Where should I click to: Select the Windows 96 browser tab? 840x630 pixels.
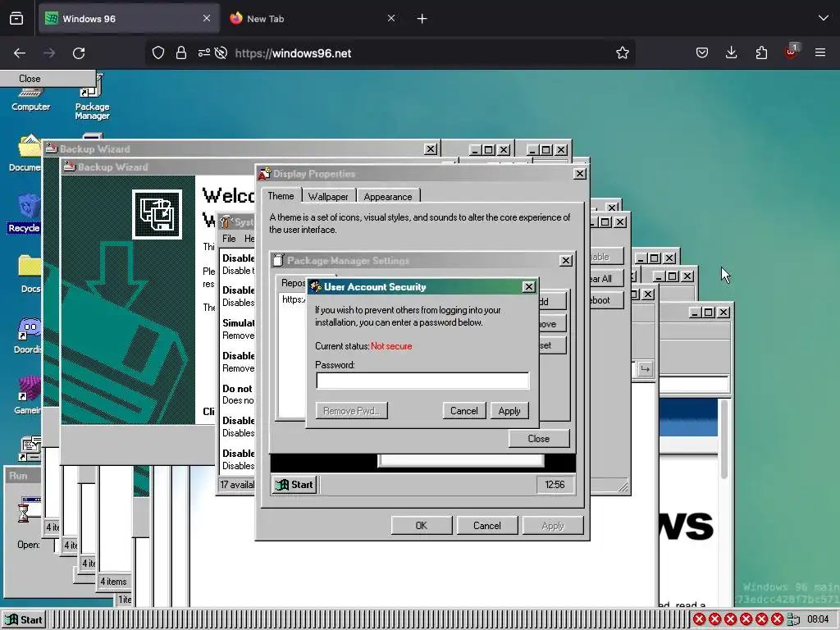(129, 19)
